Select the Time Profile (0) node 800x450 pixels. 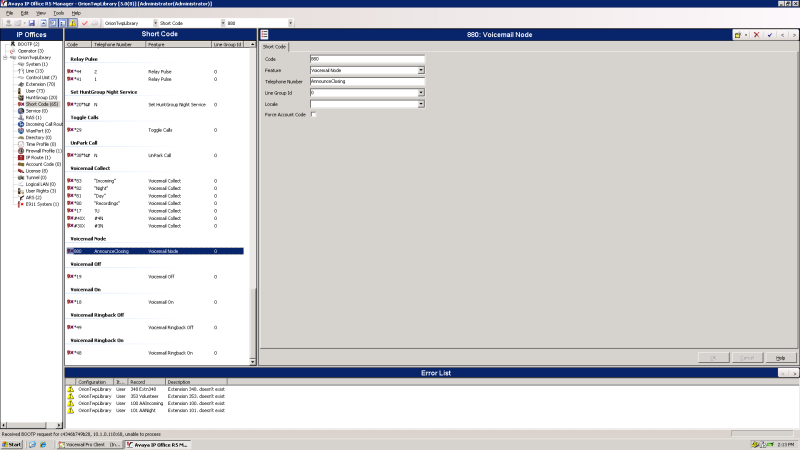pos(41,144)
